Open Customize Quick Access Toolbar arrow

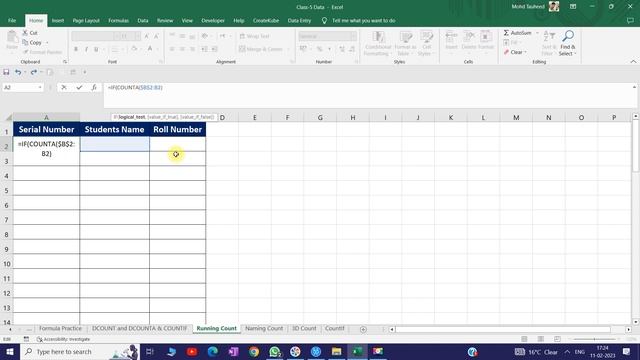pyautogui.click(x=85, y=72)
